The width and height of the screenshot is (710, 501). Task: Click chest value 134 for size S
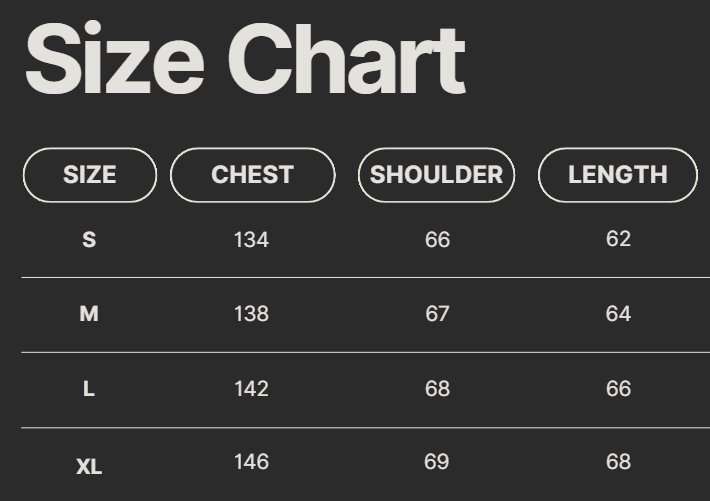pyautogui.click(x=251, y=240)
